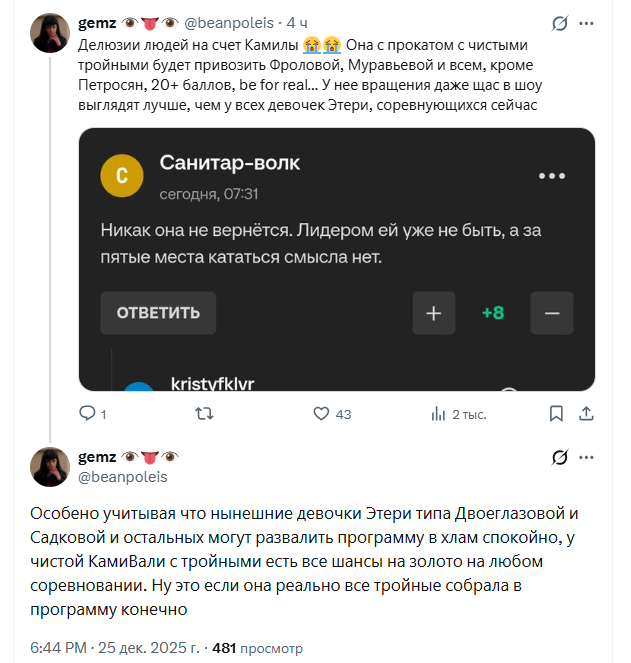Click the share icon on the first tweet
Image resolution: width=631 pixels, height=663 pixels.
tap(588, 413)
